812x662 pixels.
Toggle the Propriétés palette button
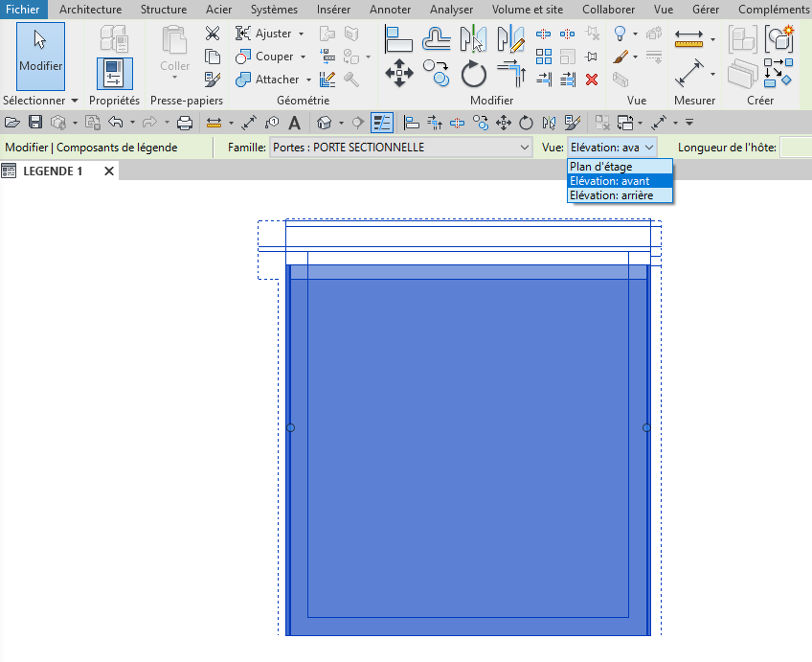coord(114,73)
